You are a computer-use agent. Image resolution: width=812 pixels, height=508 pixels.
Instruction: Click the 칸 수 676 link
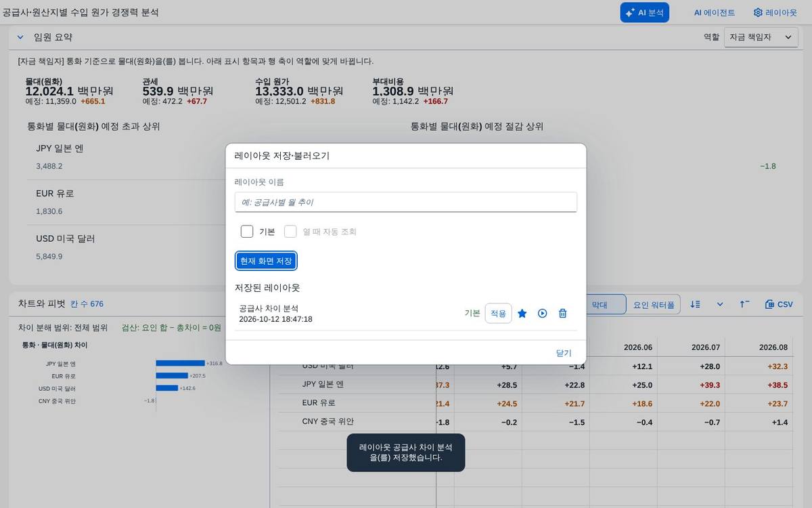coord(87,304)
